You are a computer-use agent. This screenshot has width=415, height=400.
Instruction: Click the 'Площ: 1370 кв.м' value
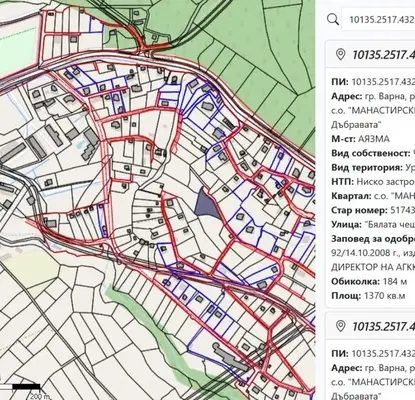pyautogui.click(x=368, y=296)
